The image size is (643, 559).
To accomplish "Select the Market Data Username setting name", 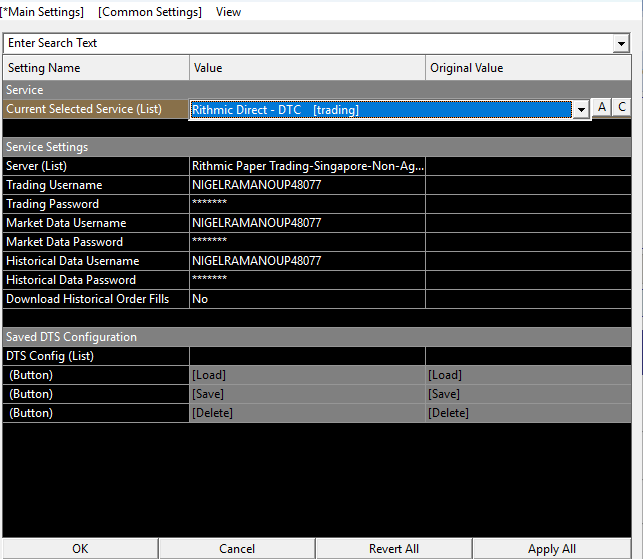I will 96,223.
